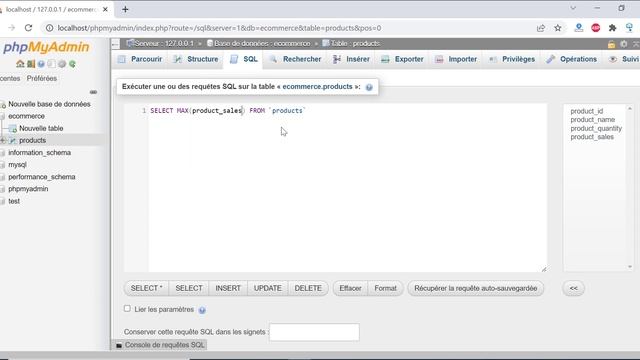
Task: Enable the Lier les paramètres checkbox
Action: pos(127,309)
